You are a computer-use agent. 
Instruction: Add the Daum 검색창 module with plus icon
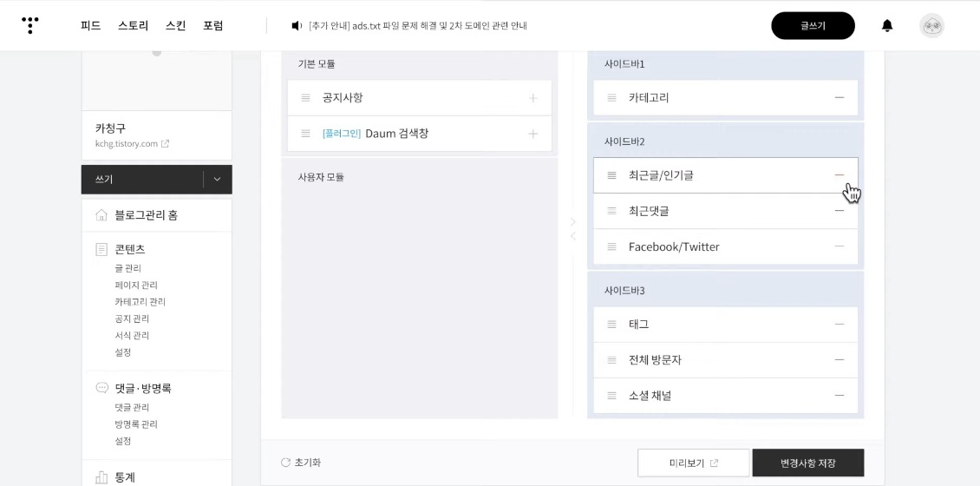click(x=533, y=134)
